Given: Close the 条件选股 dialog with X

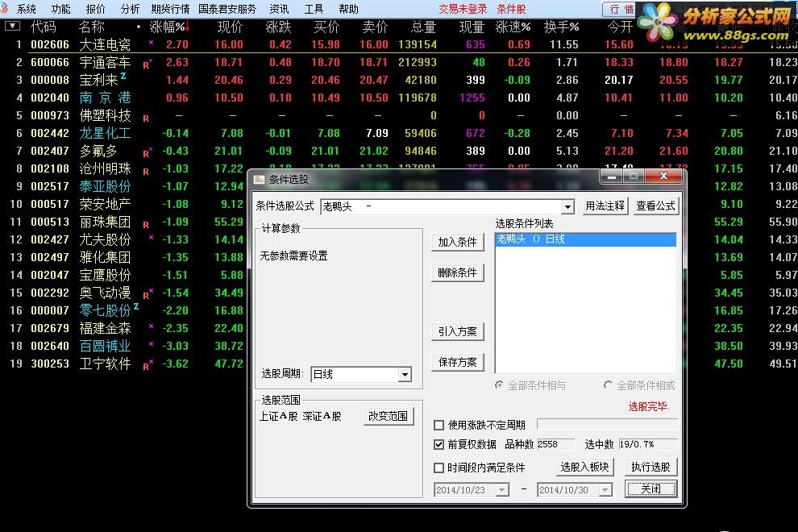Looking at the screenshot, I should 663,177.
